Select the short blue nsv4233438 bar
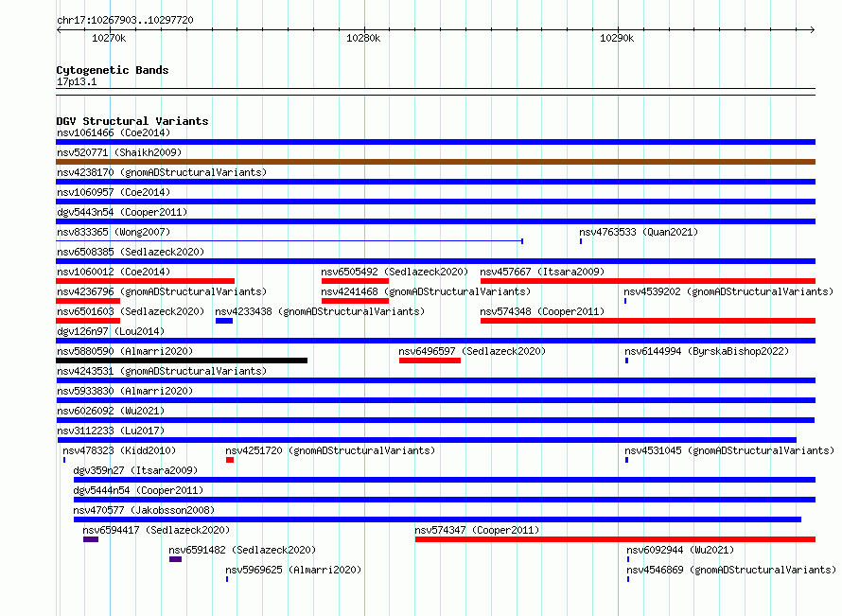The height and width of the screenshot is (616, 842). 224,321
